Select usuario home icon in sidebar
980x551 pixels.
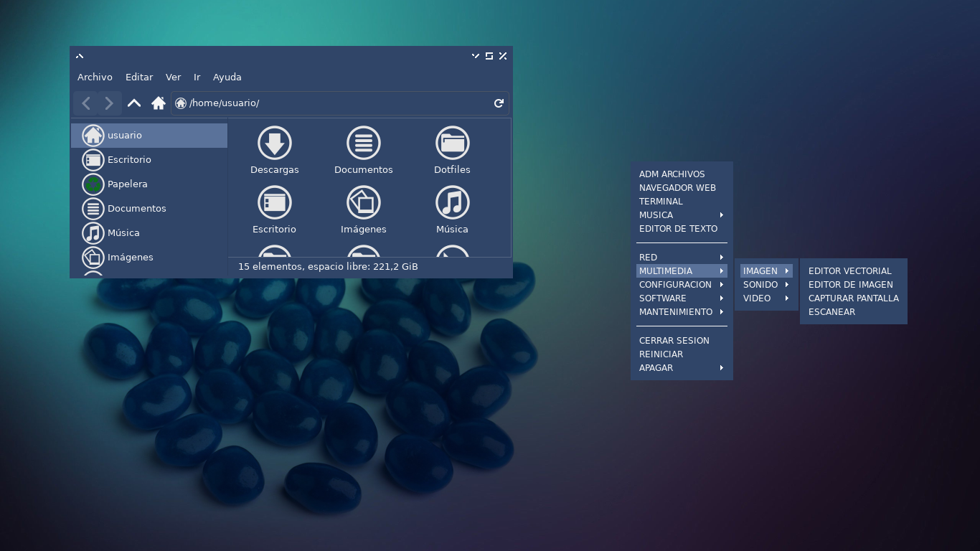[x=93, y=135]
